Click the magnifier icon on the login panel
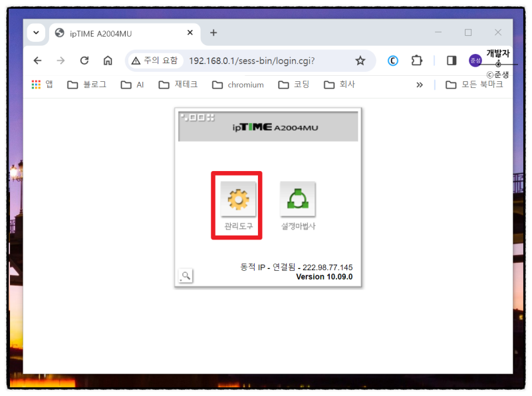Image resolution: width=532 pixels, height=396 pixels. click(x=186, y=276)
